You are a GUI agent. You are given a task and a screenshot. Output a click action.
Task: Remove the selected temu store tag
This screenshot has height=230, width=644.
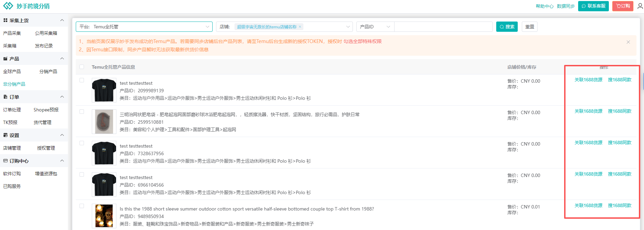tap(300, 27)
